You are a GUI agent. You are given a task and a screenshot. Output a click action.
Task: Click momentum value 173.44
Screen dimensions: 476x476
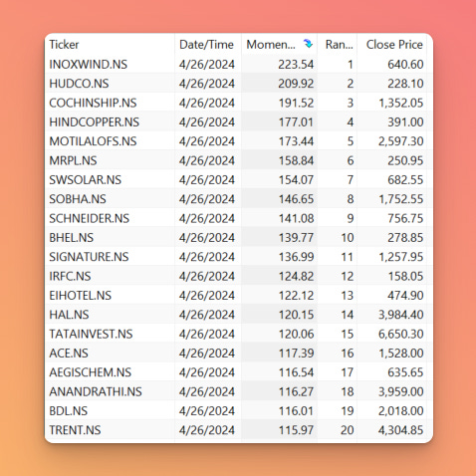[296, 141]
